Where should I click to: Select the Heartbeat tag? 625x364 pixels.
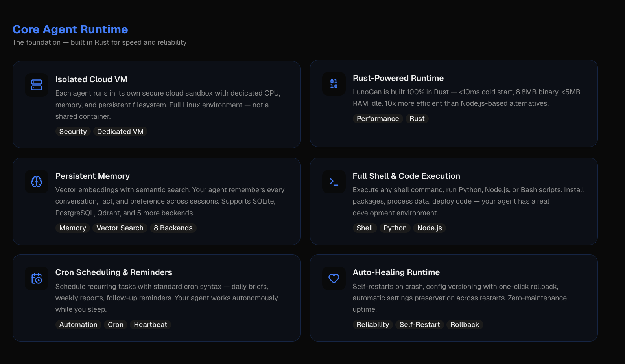point(150,325)
